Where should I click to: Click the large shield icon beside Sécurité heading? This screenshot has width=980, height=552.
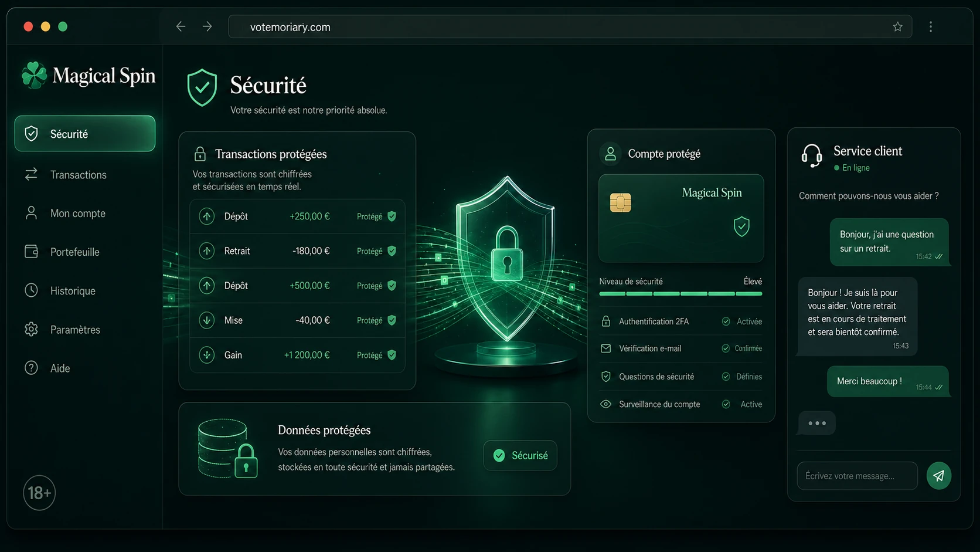point(202,87)
